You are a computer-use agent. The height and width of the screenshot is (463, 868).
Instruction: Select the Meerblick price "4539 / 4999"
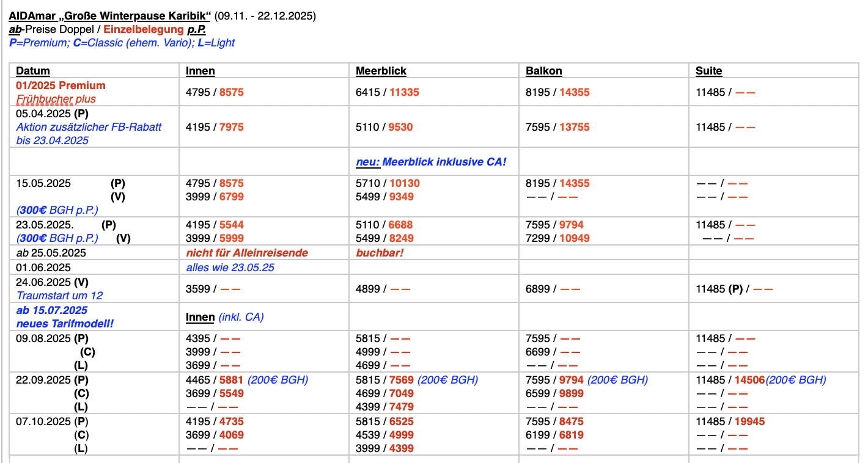[x=384, y=435]
